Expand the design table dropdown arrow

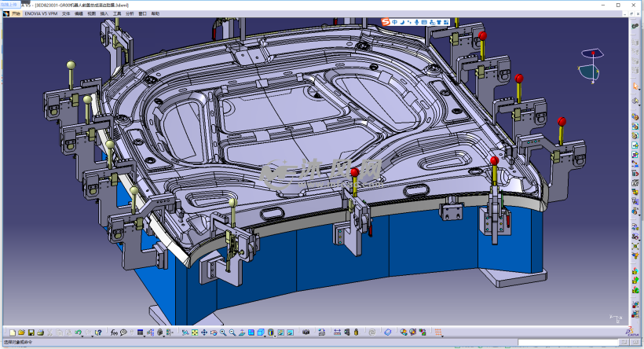(145, 336)
